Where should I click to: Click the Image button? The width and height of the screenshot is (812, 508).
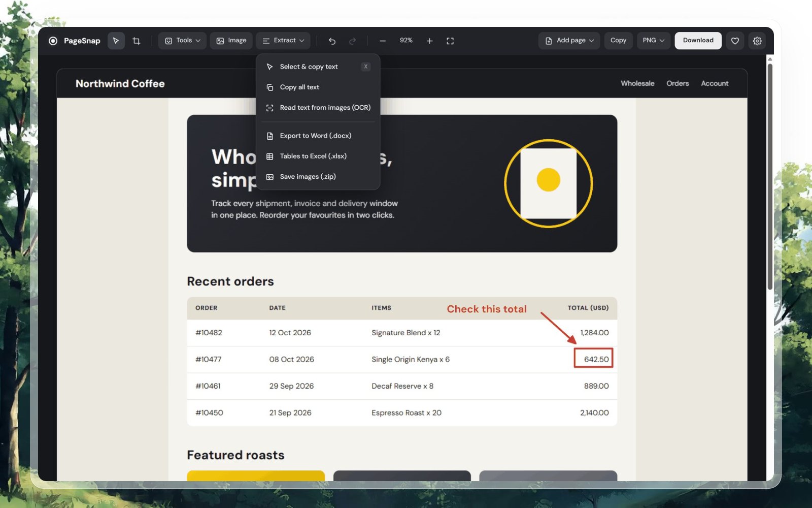point(231,41)
